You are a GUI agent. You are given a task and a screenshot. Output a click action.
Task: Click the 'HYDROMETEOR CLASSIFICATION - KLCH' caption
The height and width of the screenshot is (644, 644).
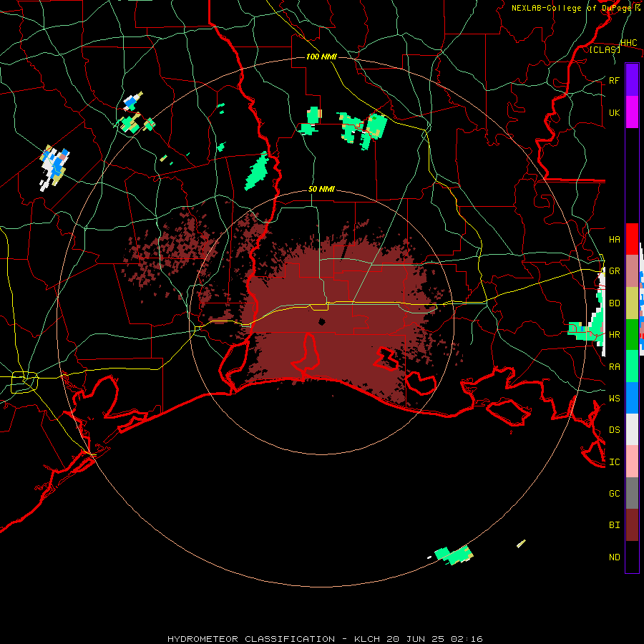coord(275,639)
